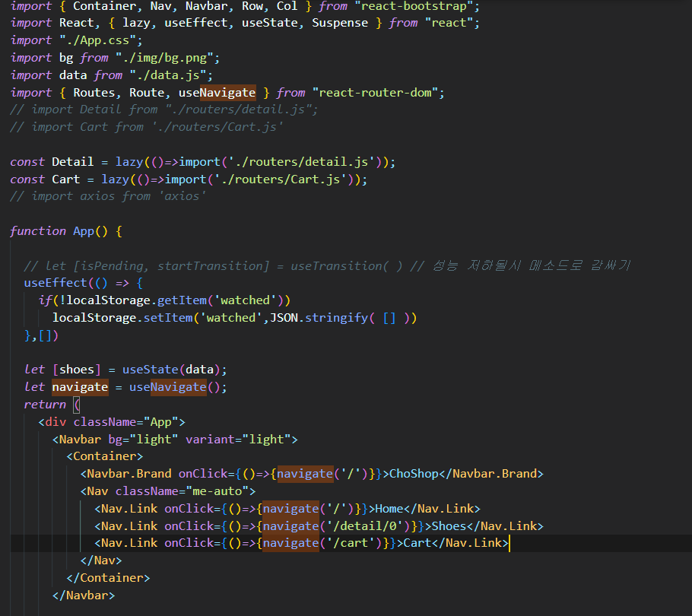Click "useEffect" in the React import line
Image resolution: width=692 pixels, height=616 pixels.
click(x=196, y=23)
